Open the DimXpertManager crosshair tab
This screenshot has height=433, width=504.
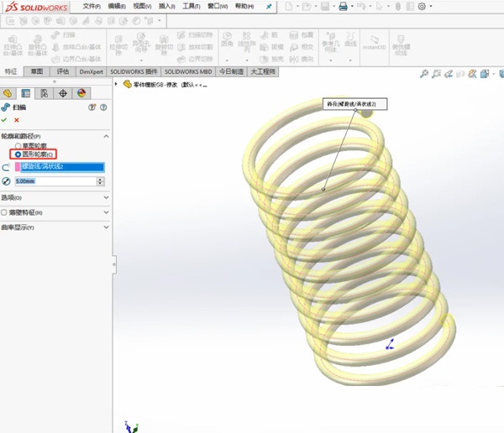pos(63,92)
